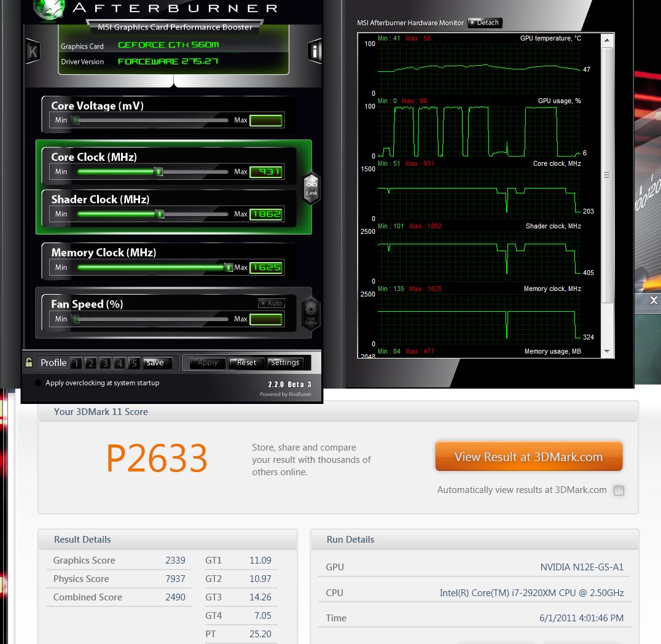Viewport: 661px width, 644px height.
Task: Click the GT4 value 7.05
Action: (x=263, y=616)
